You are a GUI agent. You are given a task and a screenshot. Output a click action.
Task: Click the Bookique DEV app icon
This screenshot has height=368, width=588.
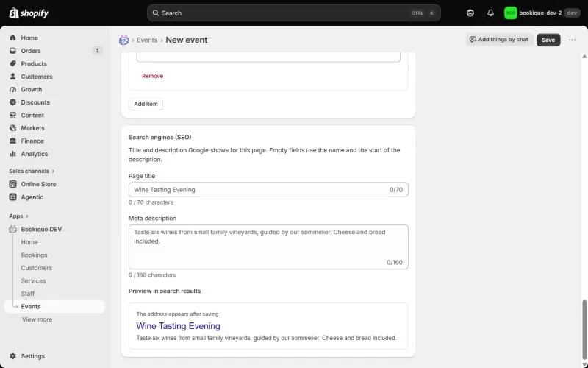tap(12, 229)
